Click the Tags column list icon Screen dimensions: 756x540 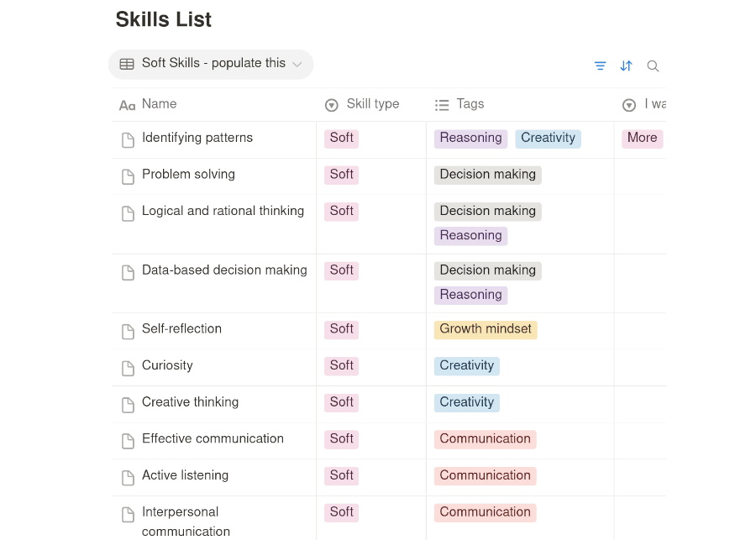[442, 105]
